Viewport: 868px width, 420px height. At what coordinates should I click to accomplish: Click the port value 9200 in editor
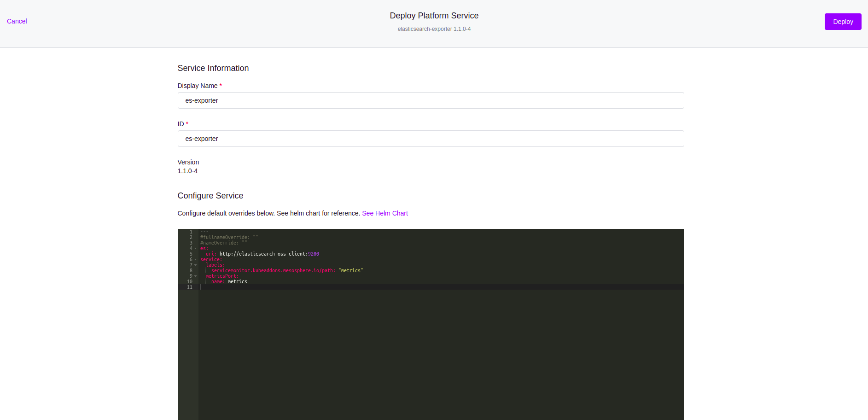tap(314, 254)
